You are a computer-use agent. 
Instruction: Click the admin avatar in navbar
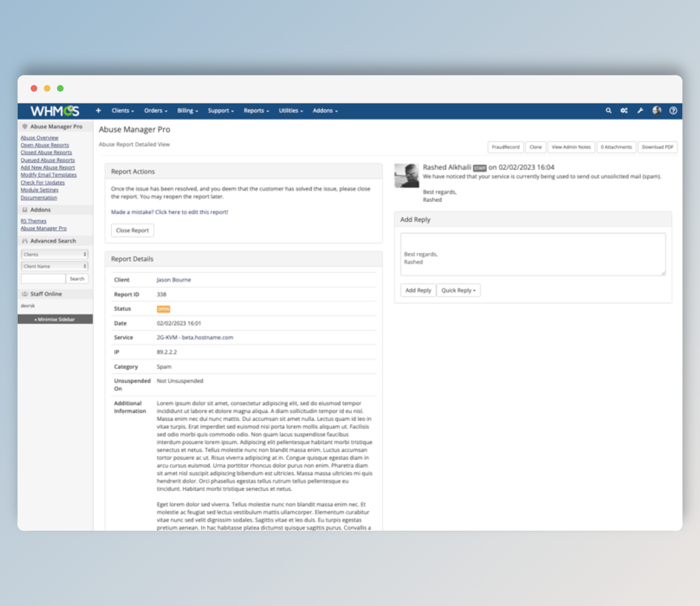657,110
